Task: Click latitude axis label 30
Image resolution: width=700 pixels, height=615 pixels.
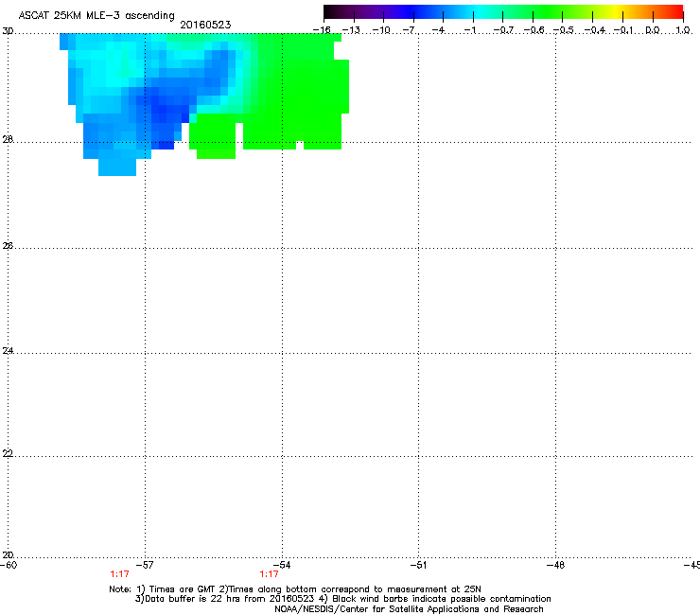Action: click(8, 31)
